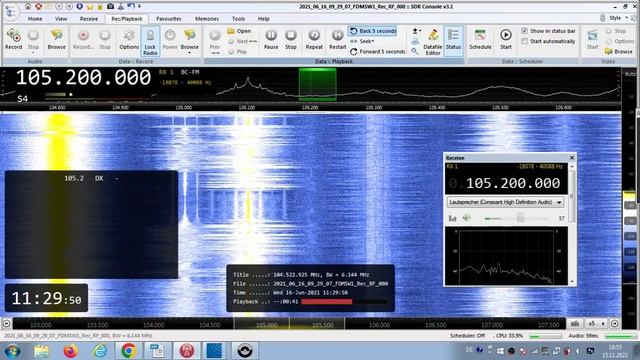This screenshot has height=360, width=640.
Task: Click the camera snapshot icon in quick access
Action: pos(111,7)
